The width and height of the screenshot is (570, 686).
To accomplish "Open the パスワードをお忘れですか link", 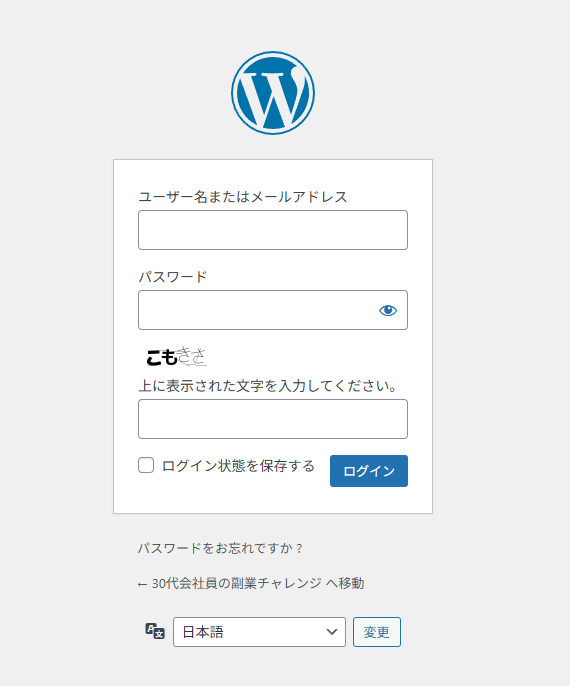I will click(x=220, y=548).
